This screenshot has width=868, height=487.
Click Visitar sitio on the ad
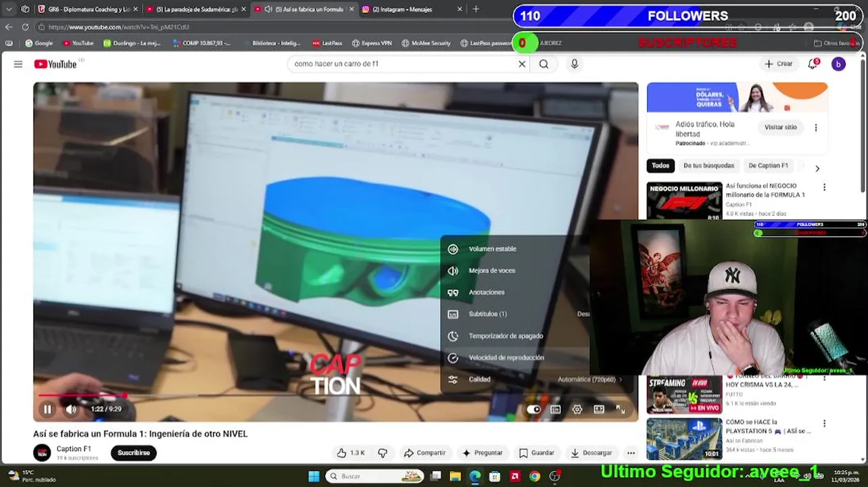(780, 127)
